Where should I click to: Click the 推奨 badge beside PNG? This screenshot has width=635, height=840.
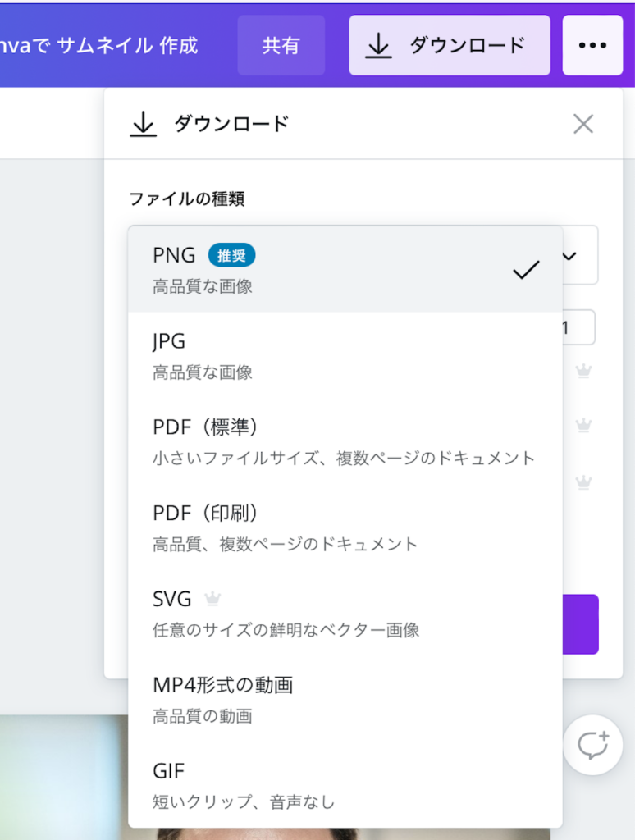(231, 255)
